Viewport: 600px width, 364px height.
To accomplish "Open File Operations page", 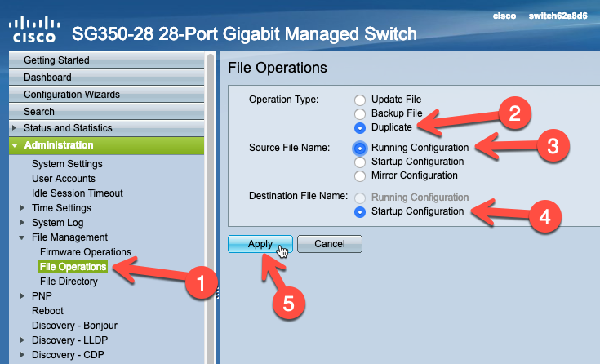I will (x=73, y=267).
